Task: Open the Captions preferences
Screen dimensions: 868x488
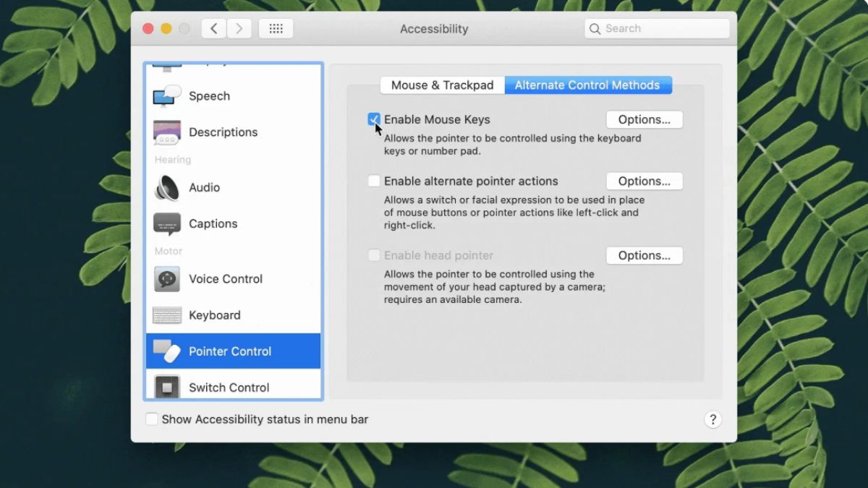Action: tap(213, 223)
